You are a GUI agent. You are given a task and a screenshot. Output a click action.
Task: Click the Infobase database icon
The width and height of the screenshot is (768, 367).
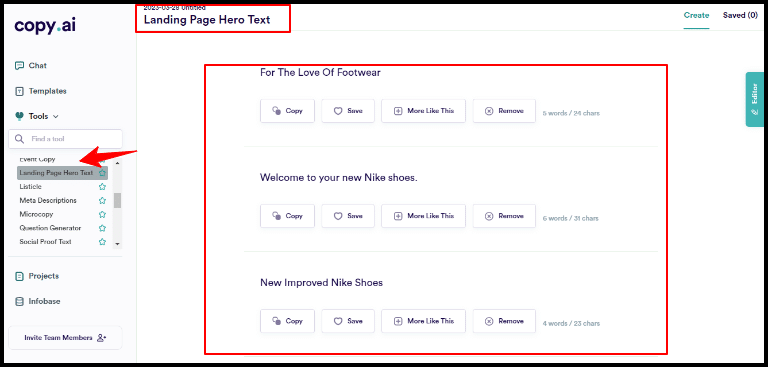[x=19, y=301]
